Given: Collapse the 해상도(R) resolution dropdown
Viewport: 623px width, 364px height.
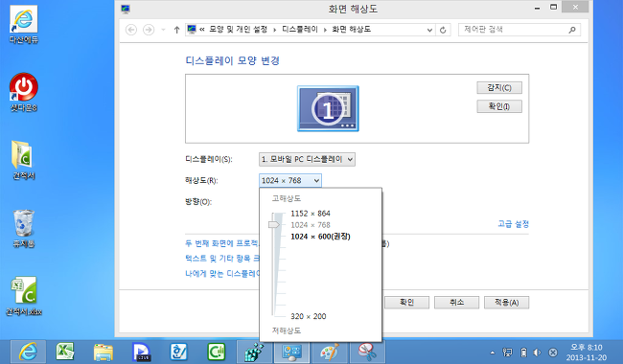Looking at the screenshot, I should (x=290, y=181).
